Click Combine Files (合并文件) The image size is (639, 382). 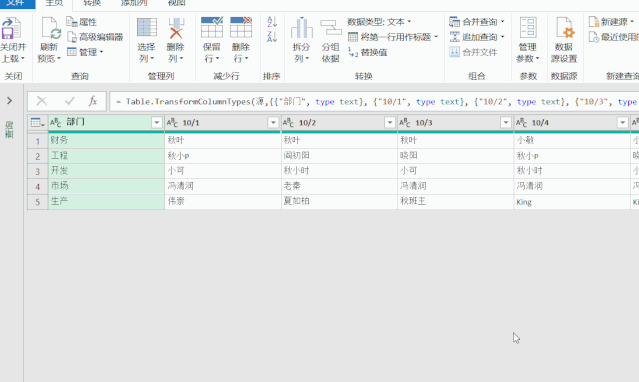point(473,52)
